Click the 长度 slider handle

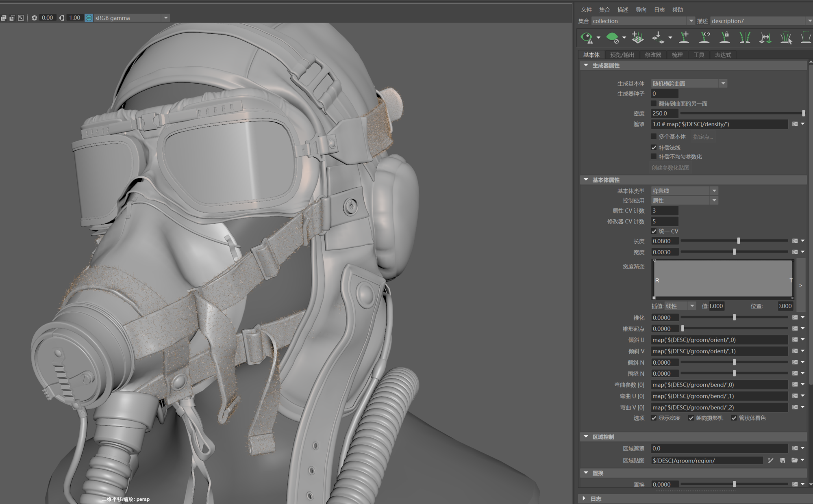739,241
